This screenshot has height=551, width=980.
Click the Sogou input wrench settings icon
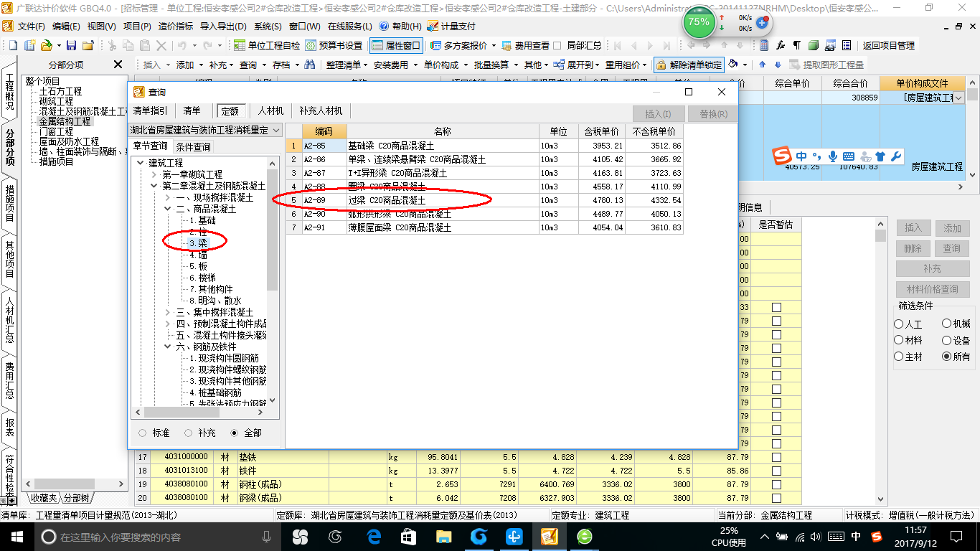tap(895, 156)
